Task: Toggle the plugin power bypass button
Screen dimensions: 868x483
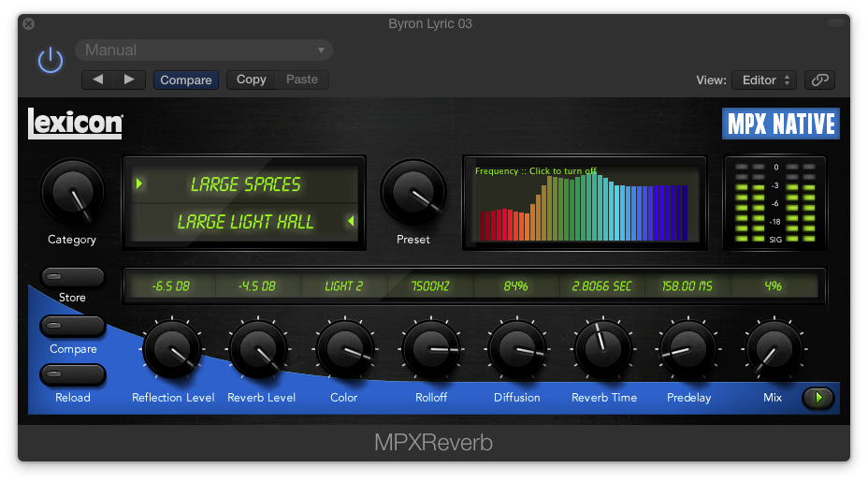Action: tap(51, 60)
